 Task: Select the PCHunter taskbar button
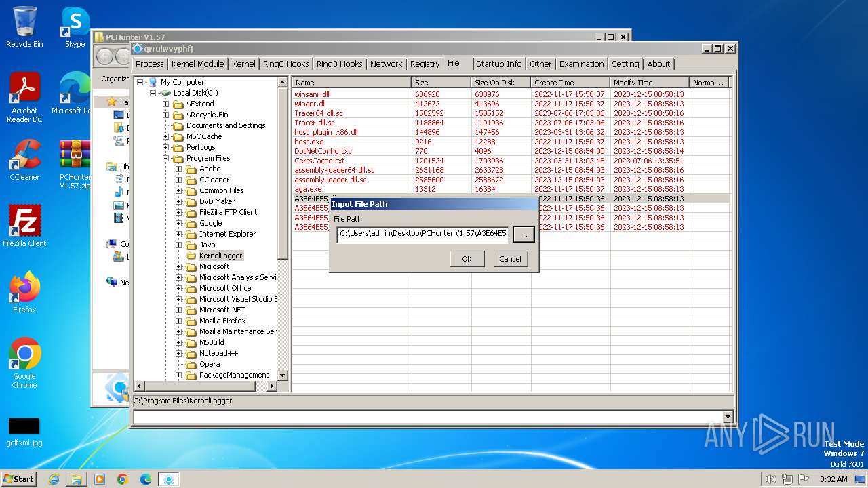point(169,479)
